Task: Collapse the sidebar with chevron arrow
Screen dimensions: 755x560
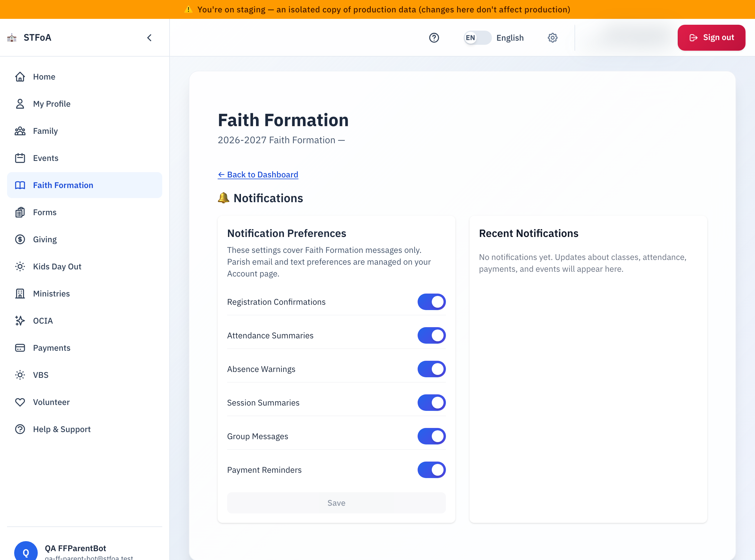Action: (x=149, y=38)
